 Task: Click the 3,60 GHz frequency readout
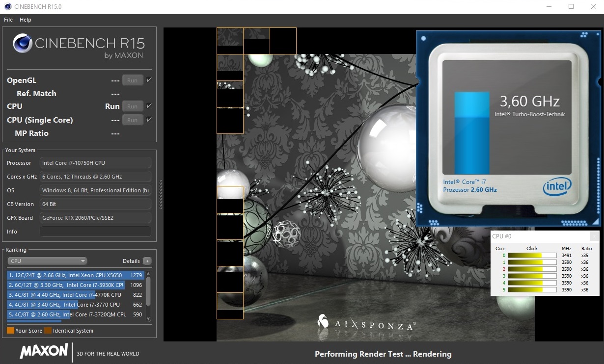point(530,102)
